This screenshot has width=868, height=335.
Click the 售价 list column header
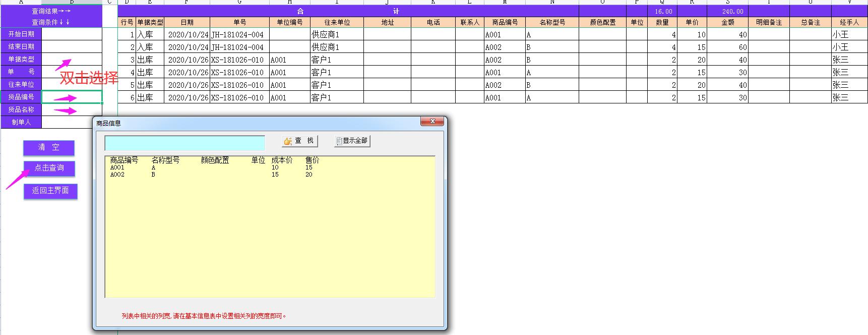click(312, 160)
